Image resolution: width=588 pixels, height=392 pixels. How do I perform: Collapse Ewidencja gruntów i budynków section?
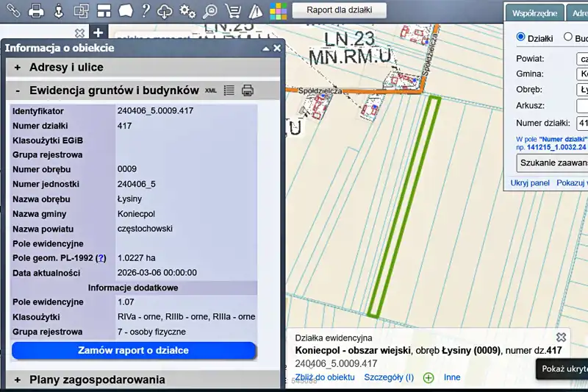coord(18,90)
